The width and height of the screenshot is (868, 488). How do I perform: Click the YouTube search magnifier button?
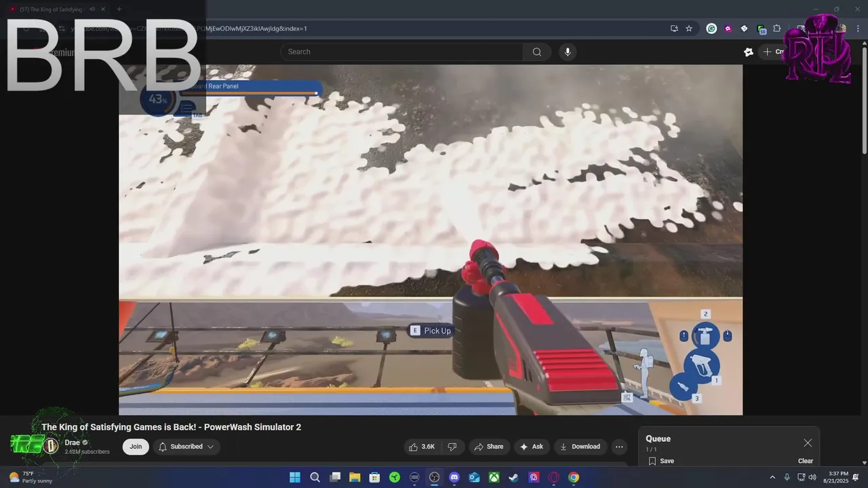pyautogui.click(x=537, y=52)
